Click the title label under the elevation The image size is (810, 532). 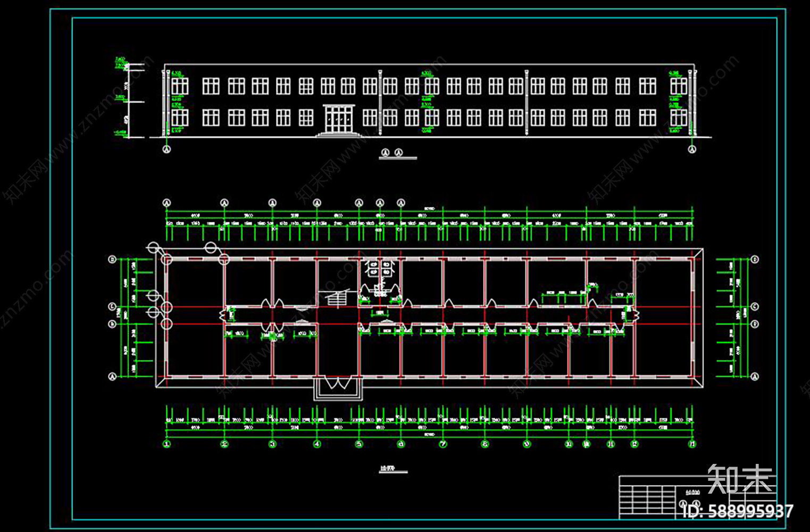pos(398,154)
